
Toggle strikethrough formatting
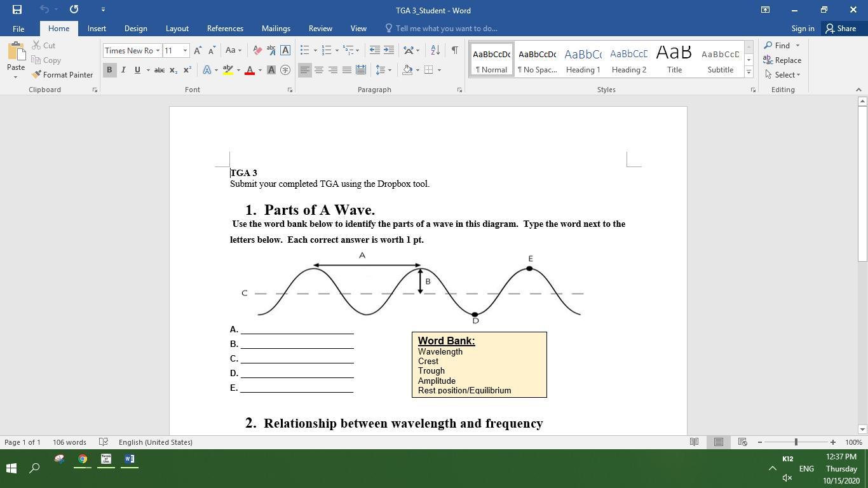point(159,70)
